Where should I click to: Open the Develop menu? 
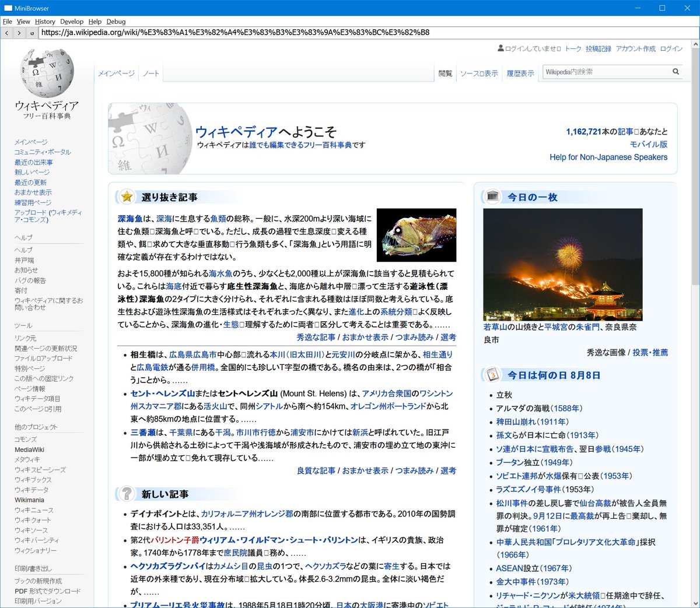72,22
